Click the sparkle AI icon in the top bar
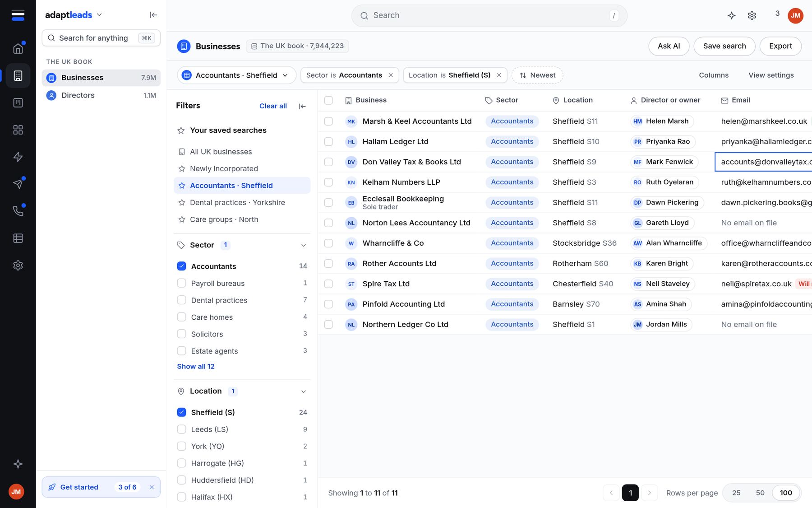 click(732, 15)
